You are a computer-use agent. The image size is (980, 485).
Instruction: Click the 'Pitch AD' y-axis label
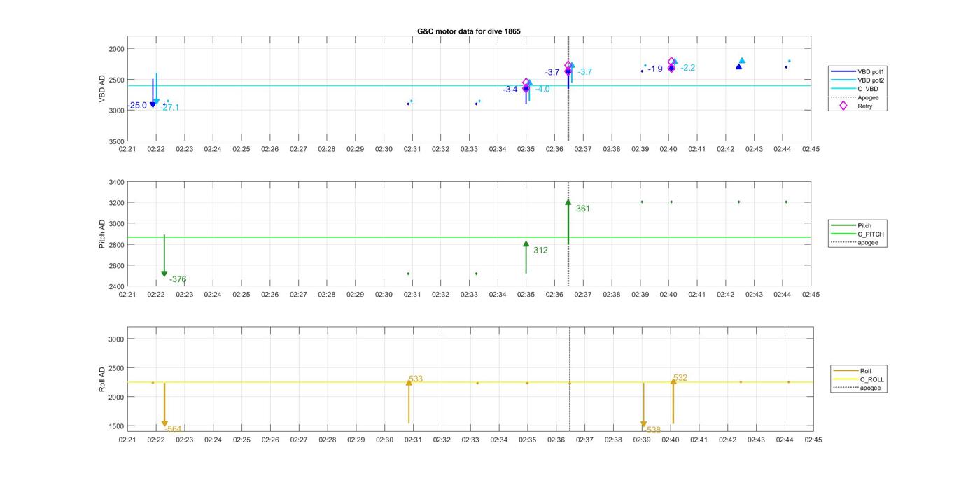[x=102, y=234]
